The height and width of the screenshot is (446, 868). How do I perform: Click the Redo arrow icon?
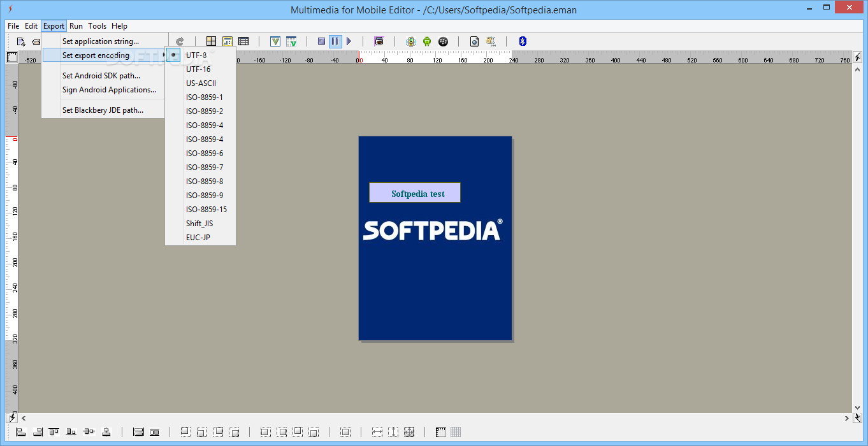pos(180,41)
